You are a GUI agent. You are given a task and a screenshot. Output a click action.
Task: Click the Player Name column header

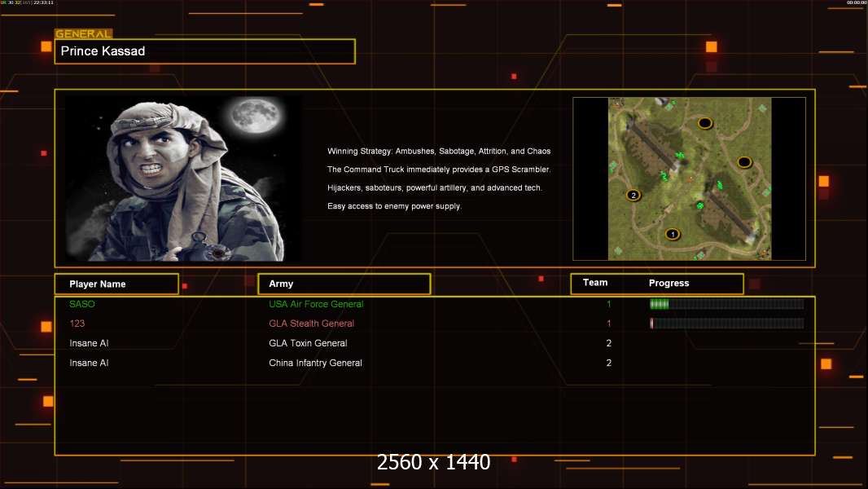[x=116, y=284]
